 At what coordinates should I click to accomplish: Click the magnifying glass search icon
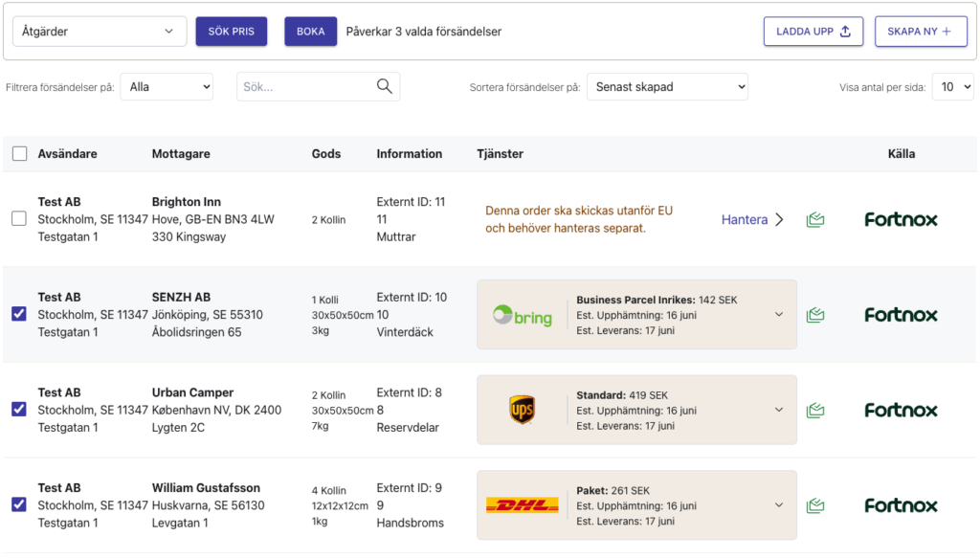click(385, 86)
